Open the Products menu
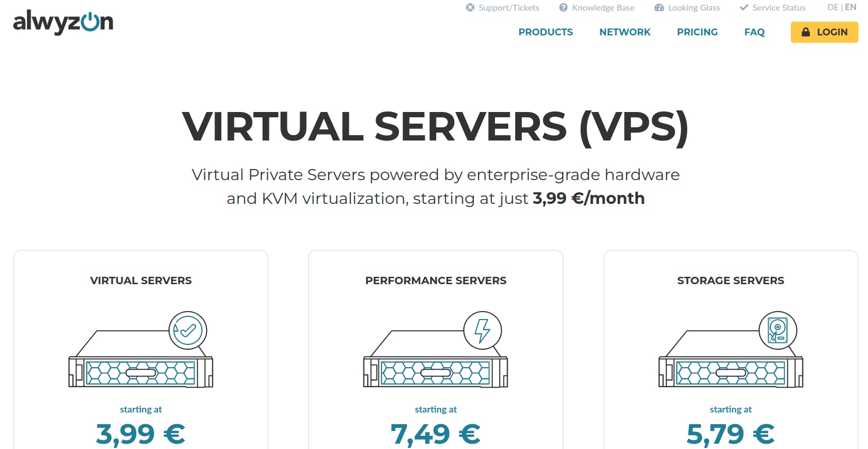Viewport: 868px width, 449px height. coord(546,32)
